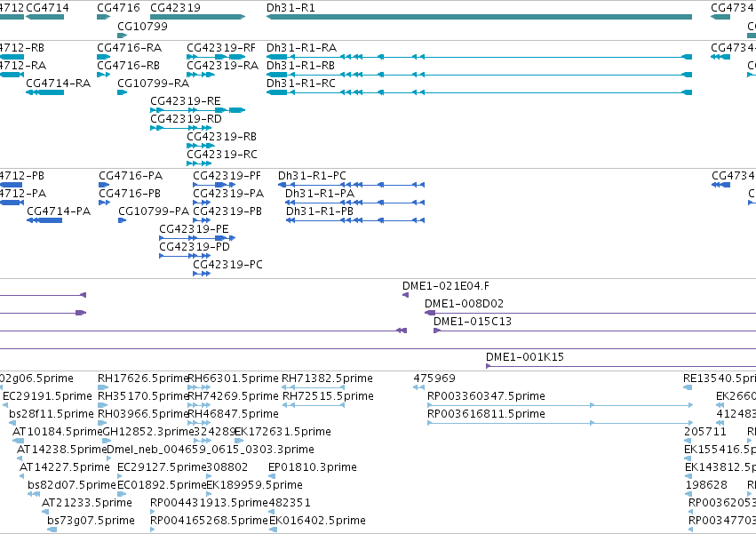Screen dimensions: 756x534
Task: Click the Dh31-R1-RA transcript label
Action: pyautogui.click(x=302, y=48)
